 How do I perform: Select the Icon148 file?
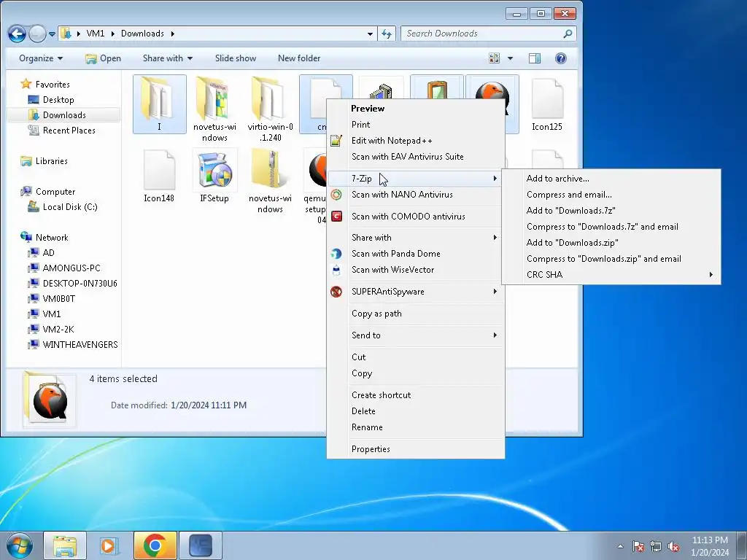[159, 176]
